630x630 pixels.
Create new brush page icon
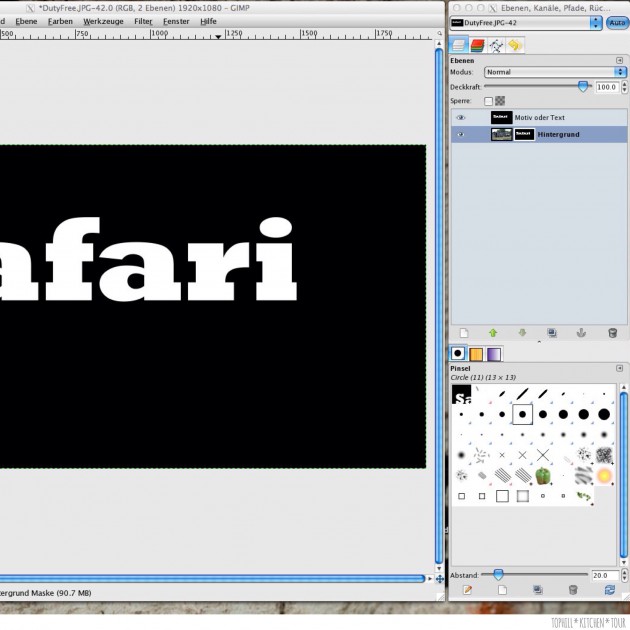502,589
